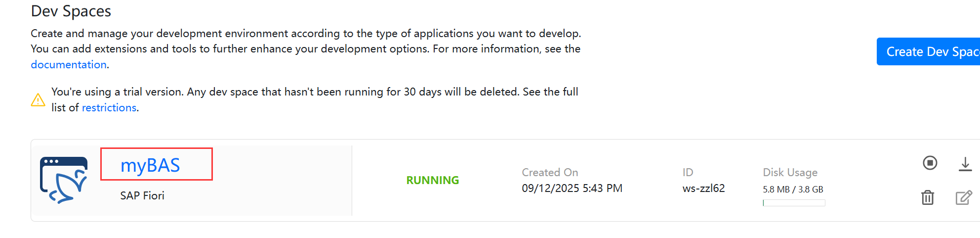Screen dimensions: 980x238
Task: Click the Created On label
Action: 550,172
